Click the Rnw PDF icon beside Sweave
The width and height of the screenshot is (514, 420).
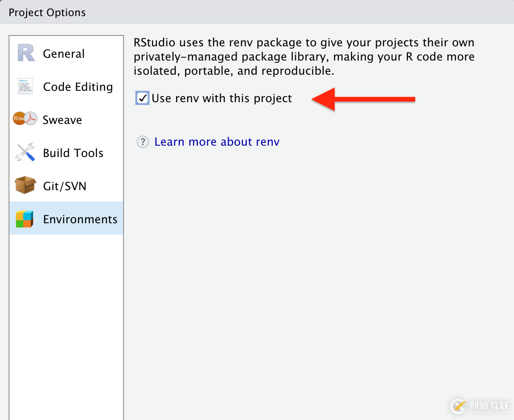[25, 119]
